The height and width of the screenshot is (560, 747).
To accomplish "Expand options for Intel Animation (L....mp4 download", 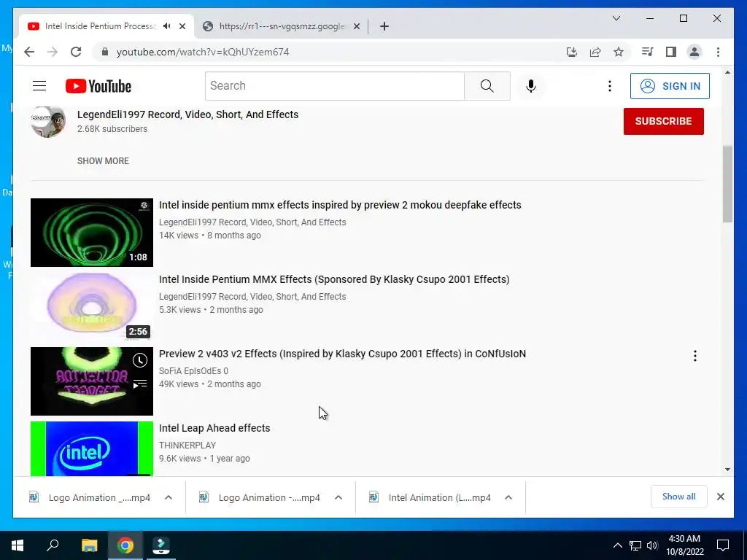I will [508, 497].
